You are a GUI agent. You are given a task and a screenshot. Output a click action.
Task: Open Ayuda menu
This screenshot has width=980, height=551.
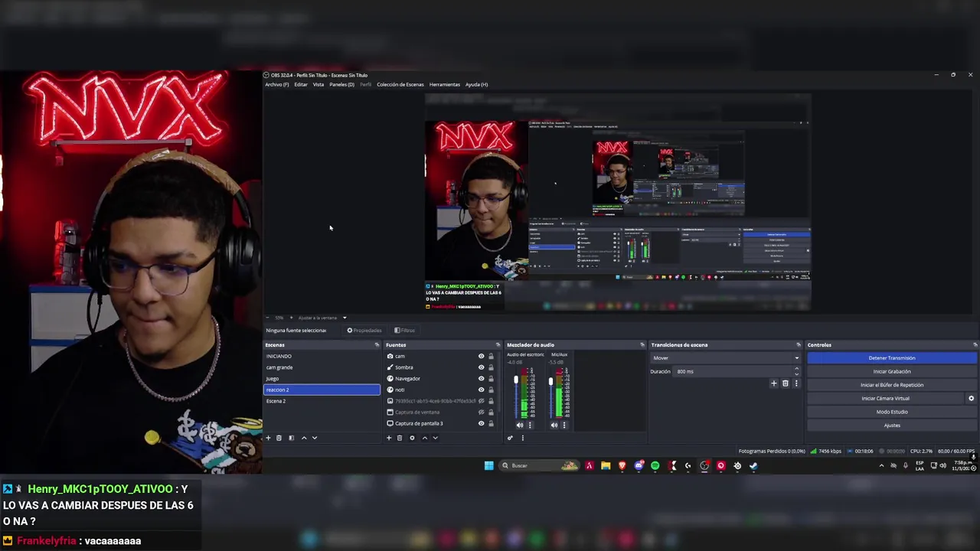click(476, 84)
